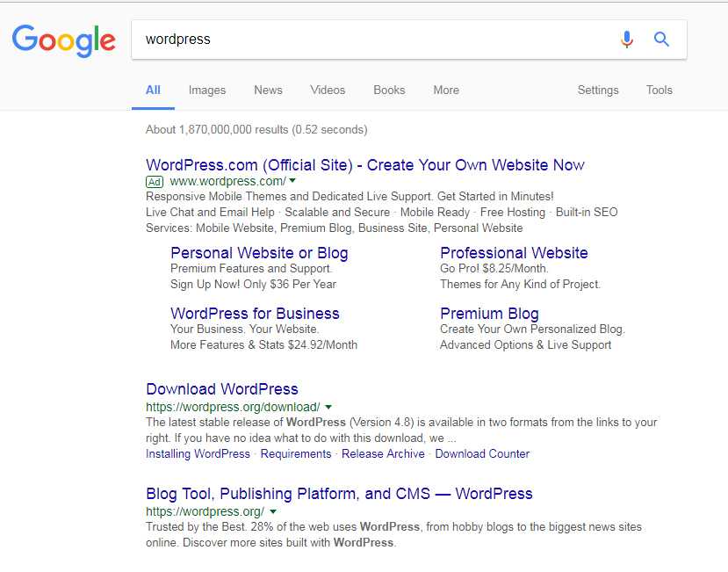Select the Books search tab
The width and height of the screenshot is (728, 572).
tap(389, 90)
